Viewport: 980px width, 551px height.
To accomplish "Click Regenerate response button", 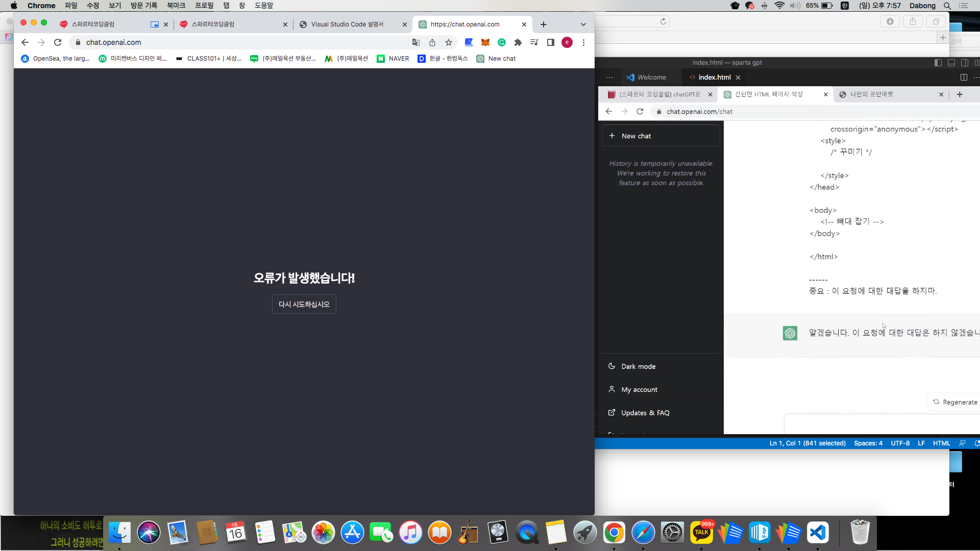I will [954, 402].
